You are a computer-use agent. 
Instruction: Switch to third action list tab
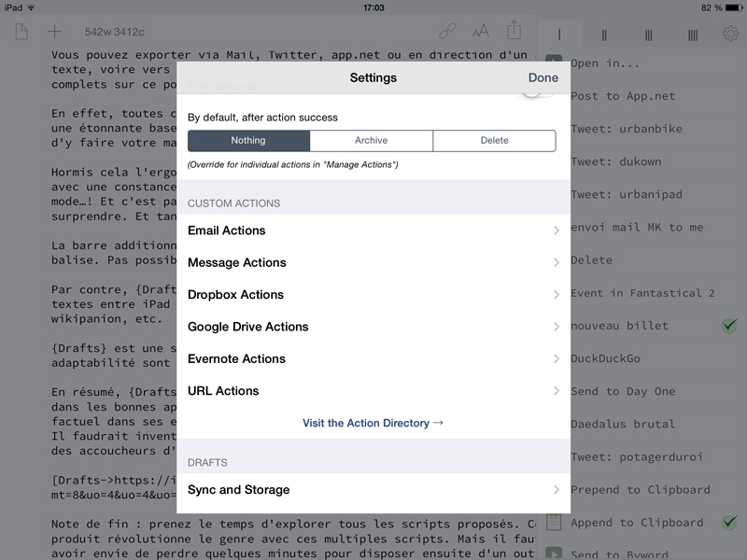648,35
